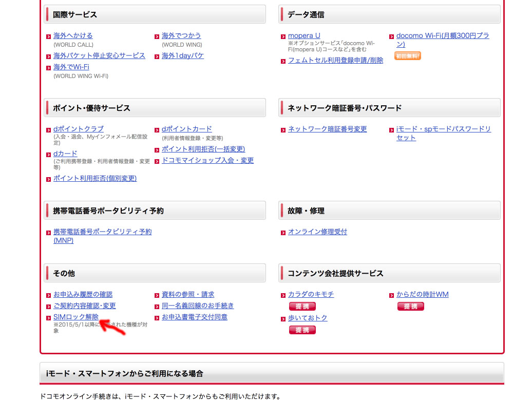The width and height of the screenshot is (532, 400).
Task: Click ポイント利用拒否(一括変更) link
Action: point(203,149)
